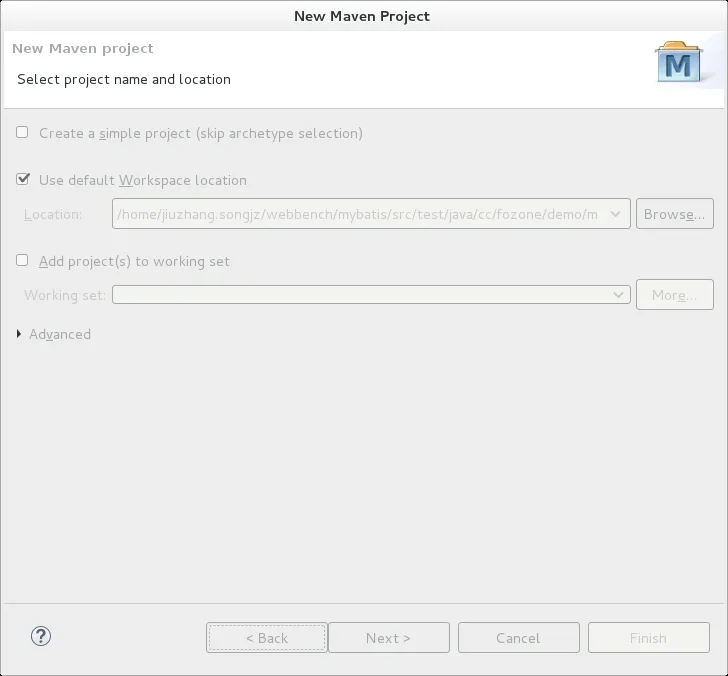
Task: Expand the Advanced section
Action: tap(19, 334)
